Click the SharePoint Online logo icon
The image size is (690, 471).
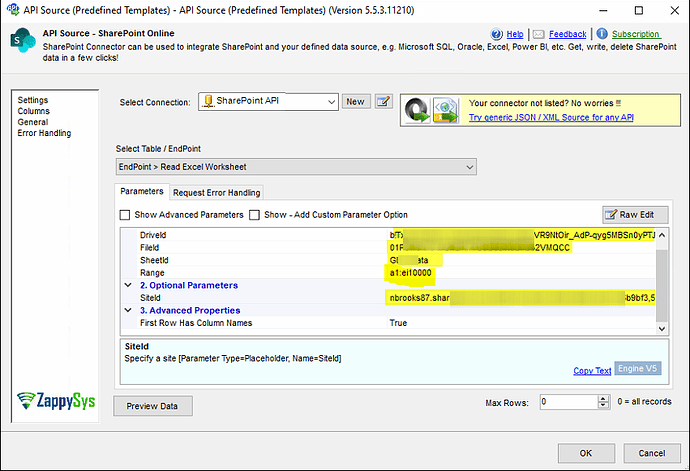23,40
